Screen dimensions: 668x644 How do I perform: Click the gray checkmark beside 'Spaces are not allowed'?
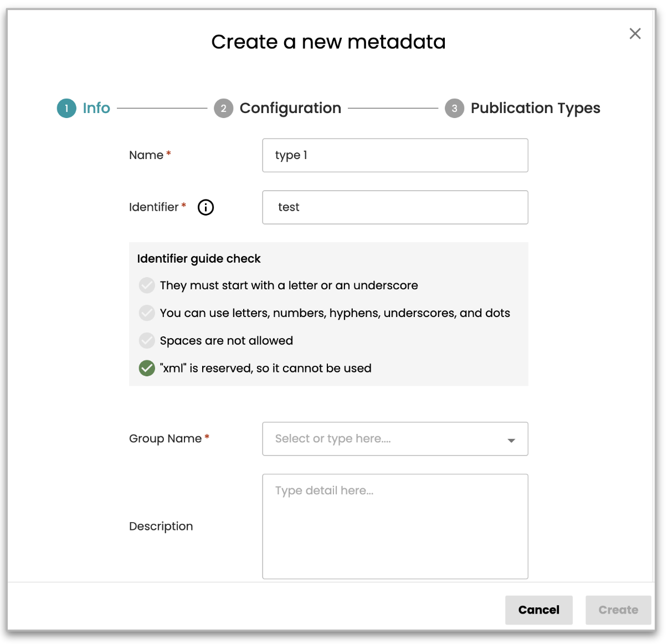coord(147,340)
